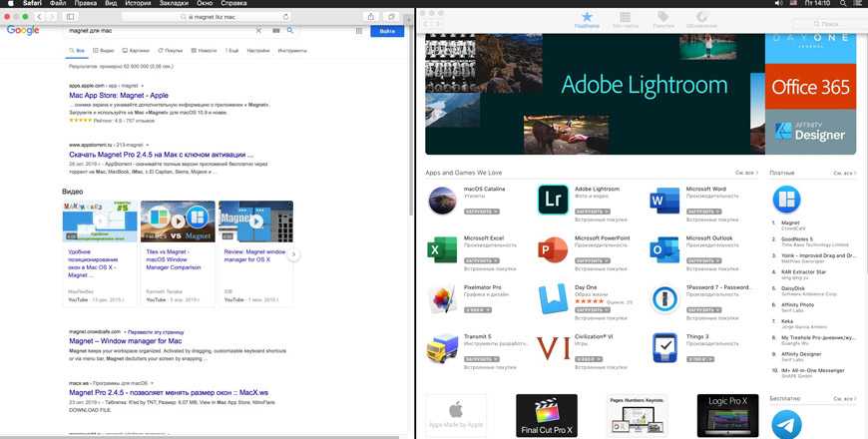The image size is (868, 439).
Task: Click the Final Cut Pro X banner thumbnail
Action: [x=547, y=416]
